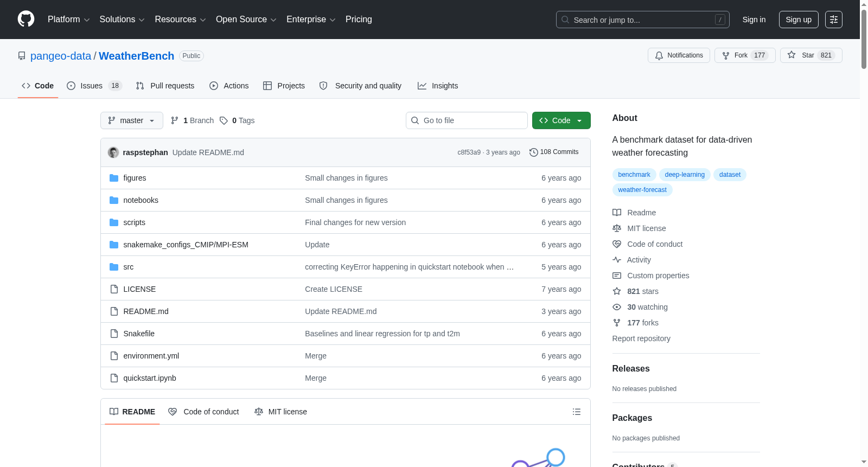Viewport: 868px width, 467px height.
Task: Open the global navigation menu icon button
Action: tap(834, 20)
